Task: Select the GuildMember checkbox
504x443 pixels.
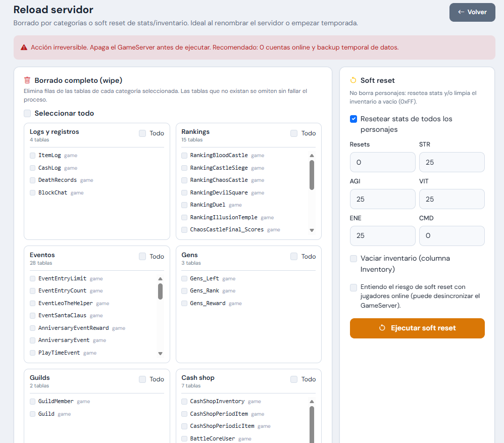Action: (x=32, y=401)
